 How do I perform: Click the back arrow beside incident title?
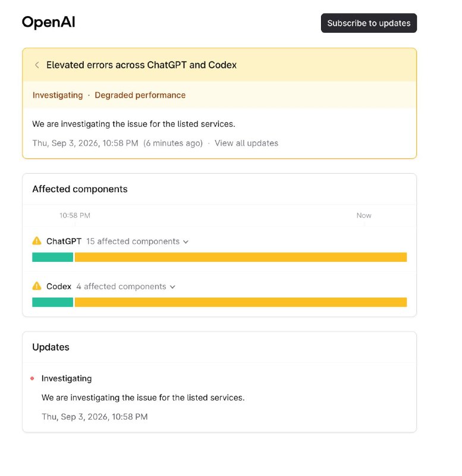[x=37, y=65]
